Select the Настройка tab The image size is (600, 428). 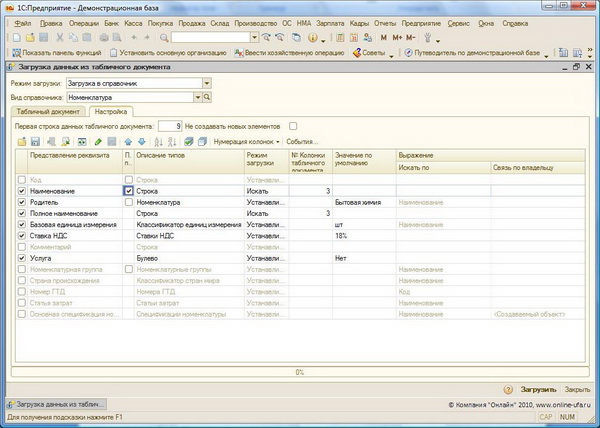(111, 112)
